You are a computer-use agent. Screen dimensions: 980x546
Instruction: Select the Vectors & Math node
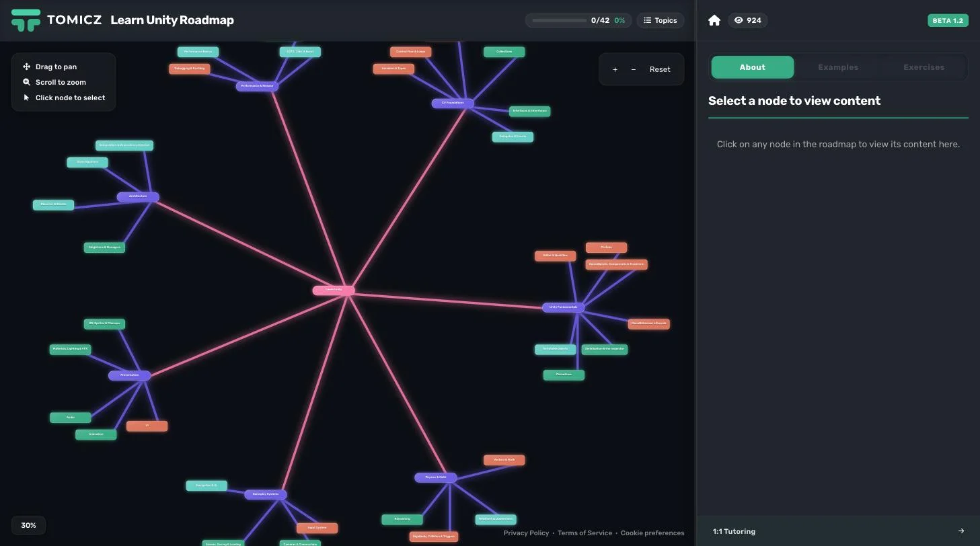[x=504, y=460]
